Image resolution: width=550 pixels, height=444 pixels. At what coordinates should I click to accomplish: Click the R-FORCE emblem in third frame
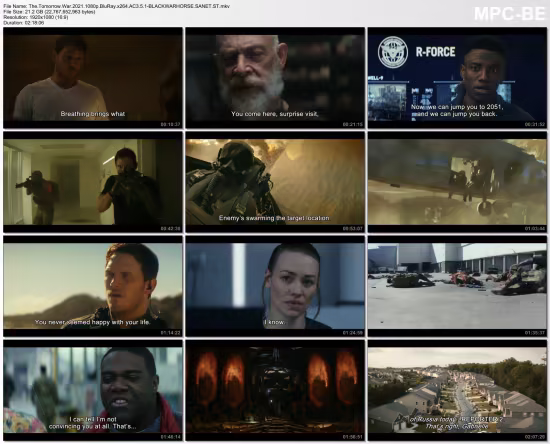(x=393, y=52)
